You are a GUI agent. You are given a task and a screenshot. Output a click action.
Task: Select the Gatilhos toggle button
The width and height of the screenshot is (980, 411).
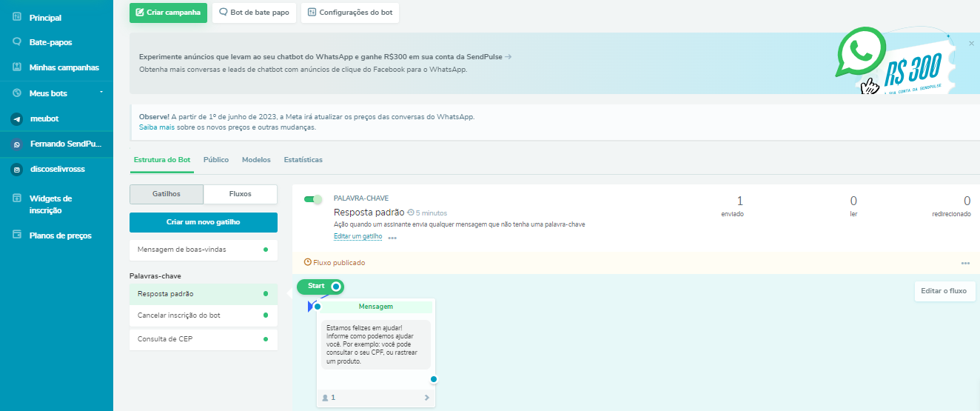click(x=167, y=194)
